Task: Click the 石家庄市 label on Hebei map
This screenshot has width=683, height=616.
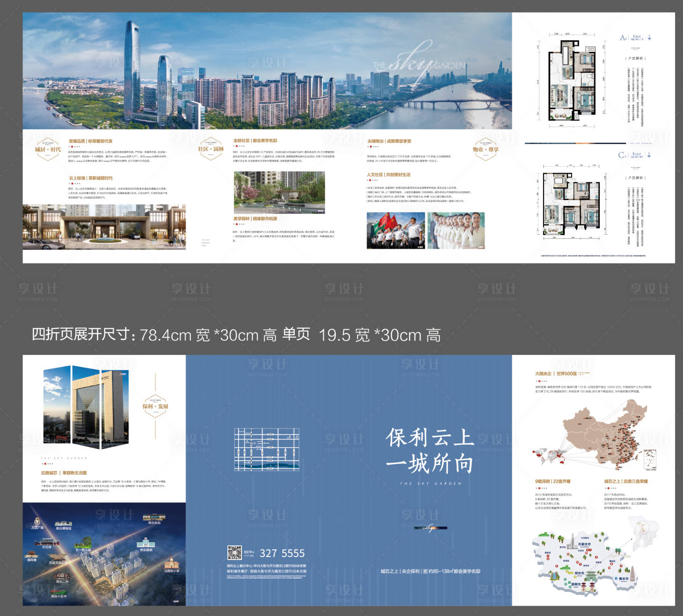Action: (584, 544)
